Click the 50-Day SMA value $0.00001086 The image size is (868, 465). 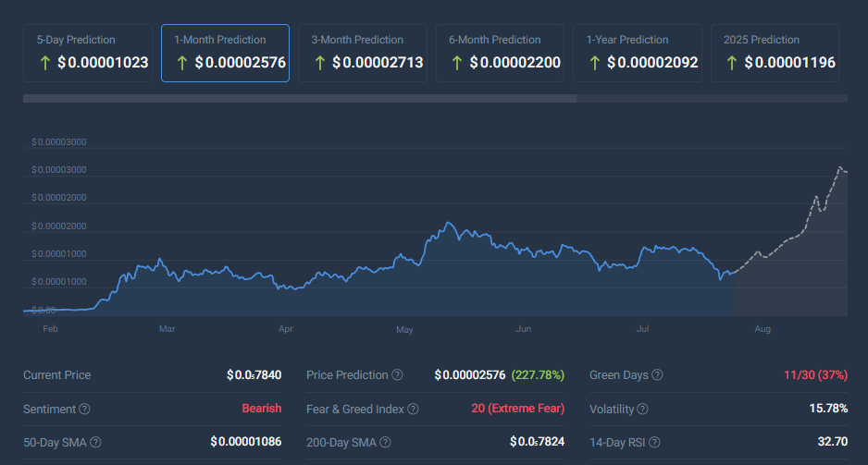[x=246, y=442]
